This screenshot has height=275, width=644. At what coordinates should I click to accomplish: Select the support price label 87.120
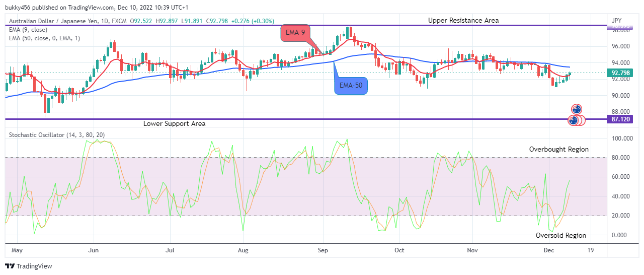point(619,119)
